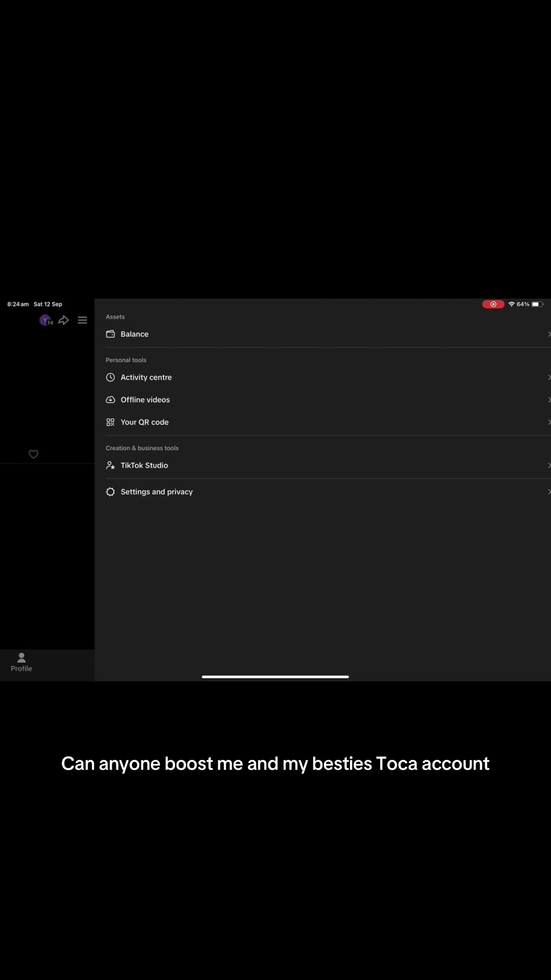Go to Settings and privacy
This screenshot has width=551, height=980.
tap(328, 492)
